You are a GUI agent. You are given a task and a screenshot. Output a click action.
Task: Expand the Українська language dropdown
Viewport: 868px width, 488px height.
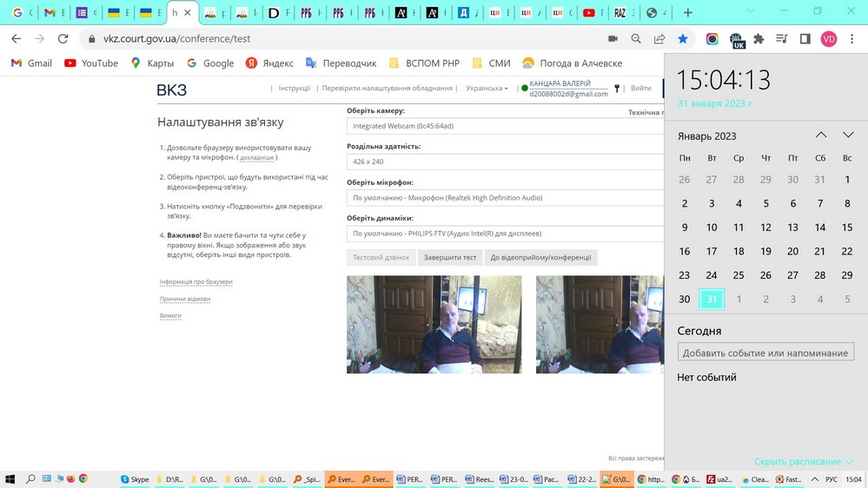click(x=487, y=88)
